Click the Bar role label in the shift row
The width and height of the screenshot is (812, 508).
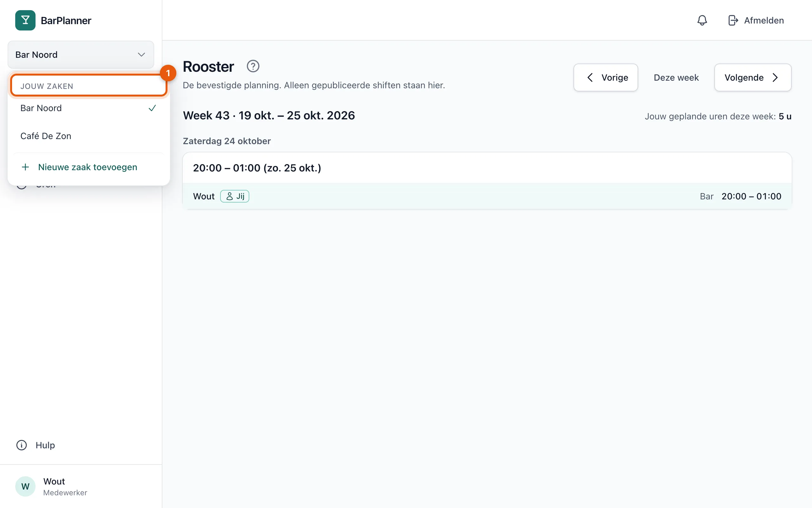tap(707, 196)
